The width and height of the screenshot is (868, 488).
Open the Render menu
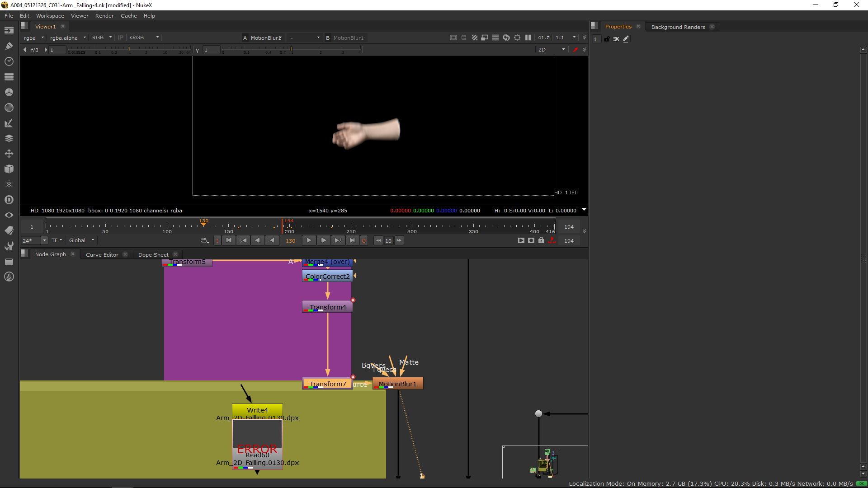tap(104, 16)
